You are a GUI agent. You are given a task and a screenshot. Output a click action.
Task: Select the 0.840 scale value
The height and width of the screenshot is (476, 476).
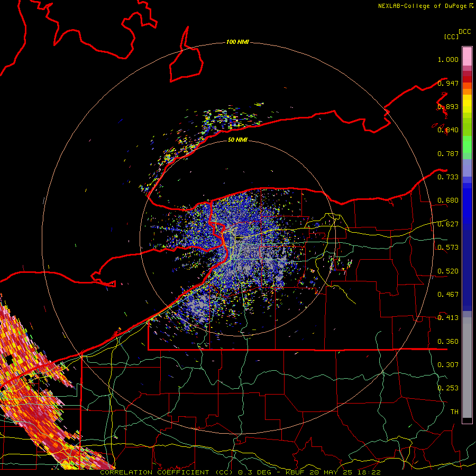(x=448, y=130)
